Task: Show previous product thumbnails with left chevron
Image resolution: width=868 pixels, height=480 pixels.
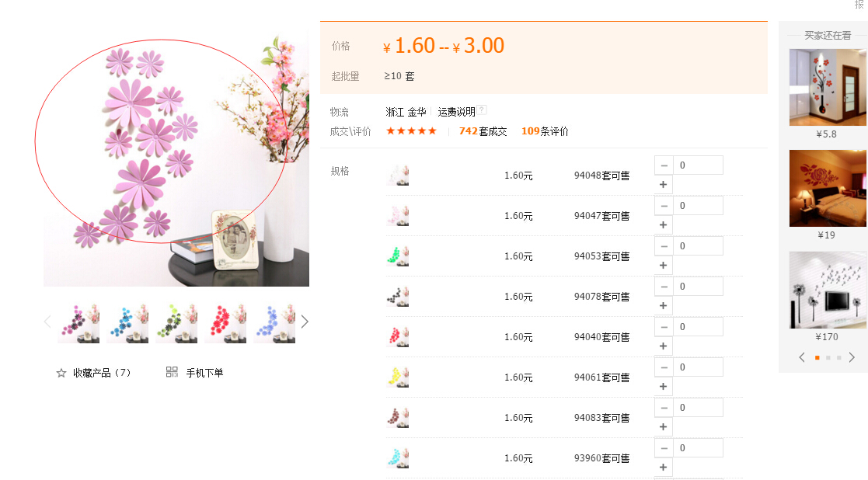Action: pos(47,322)
